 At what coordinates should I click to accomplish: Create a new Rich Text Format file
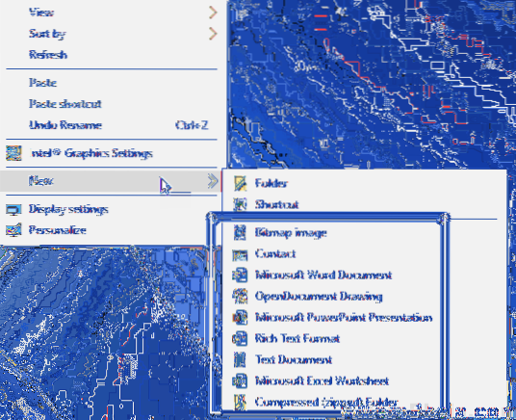pyautogui.click(x=297, y=338)
